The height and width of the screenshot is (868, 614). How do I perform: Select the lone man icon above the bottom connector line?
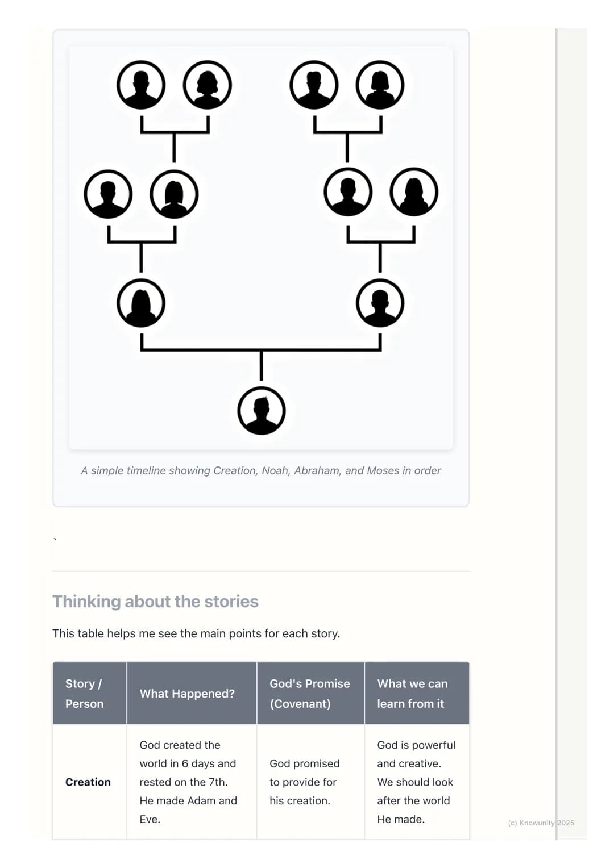[380, 303]
